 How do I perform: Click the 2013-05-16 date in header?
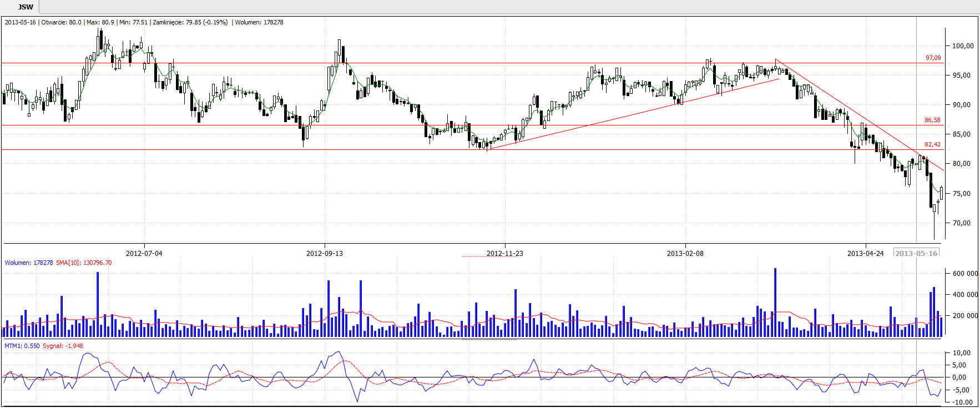(21, 22)
